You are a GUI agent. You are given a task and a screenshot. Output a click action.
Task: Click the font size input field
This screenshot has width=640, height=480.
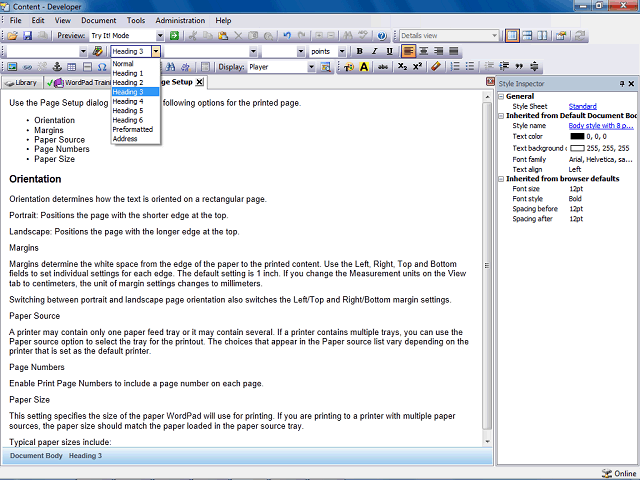(x=279, y=51)
